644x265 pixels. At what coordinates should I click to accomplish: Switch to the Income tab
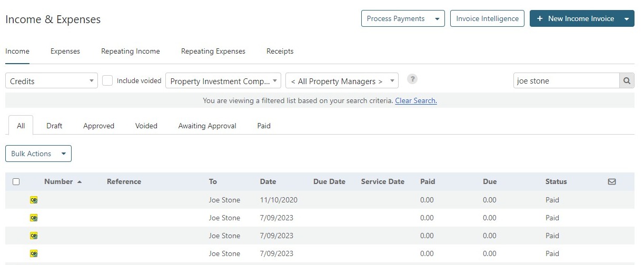click(x=17, y=51)
